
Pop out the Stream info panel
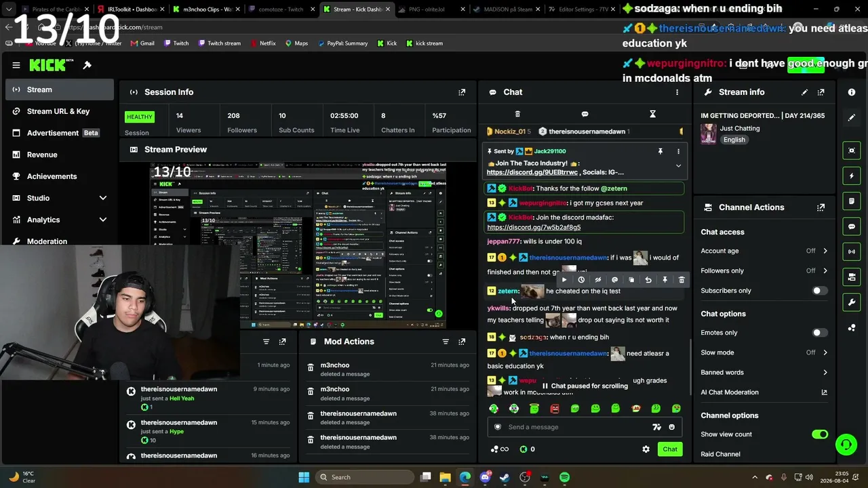(x=821, y=92)
